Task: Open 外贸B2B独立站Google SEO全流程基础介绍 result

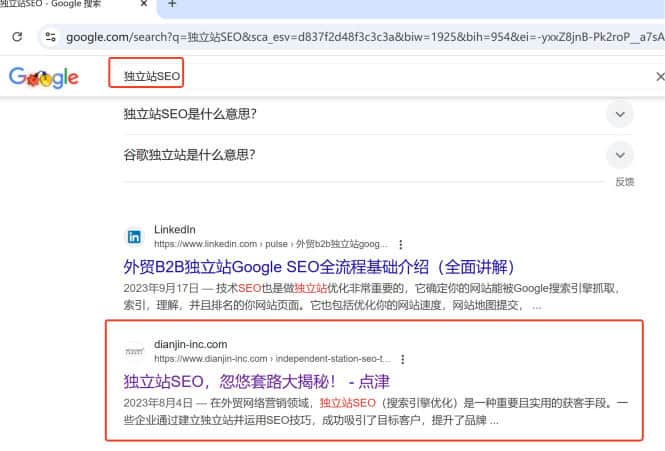Action: pyautogui.click(x=319, y=267)
